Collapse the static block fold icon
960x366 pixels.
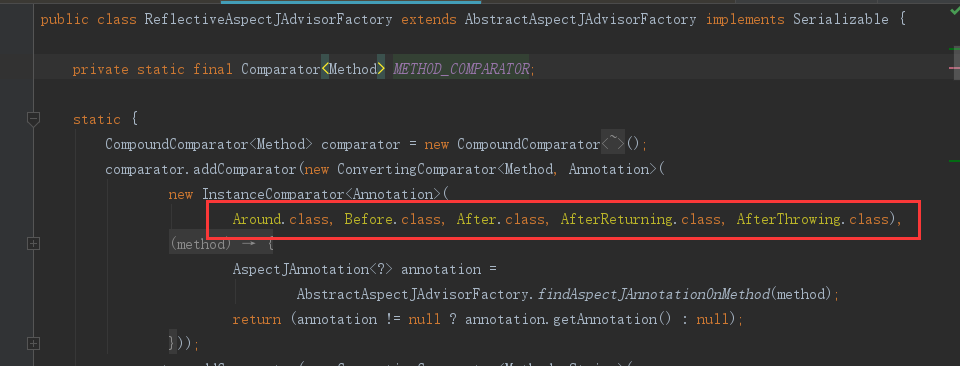pyautogui.click(x=33, y=119)
